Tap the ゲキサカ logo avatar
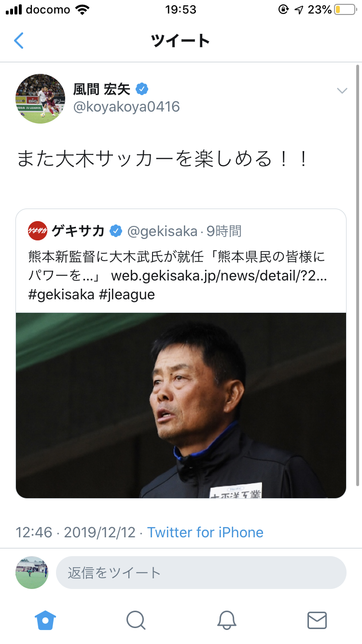The height and width of the screenshot is (644, 362). coord(38,231)
